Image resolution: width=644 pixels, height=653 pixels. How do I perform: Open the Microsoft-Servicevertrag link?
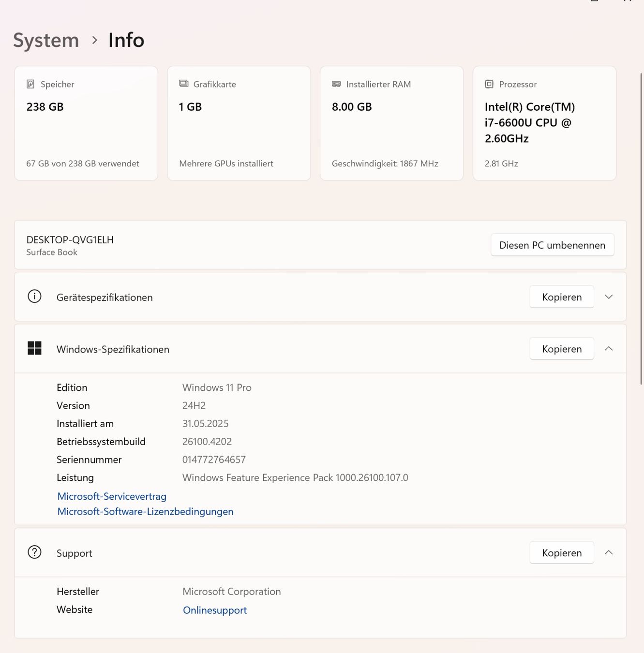[x=112, y=497]
